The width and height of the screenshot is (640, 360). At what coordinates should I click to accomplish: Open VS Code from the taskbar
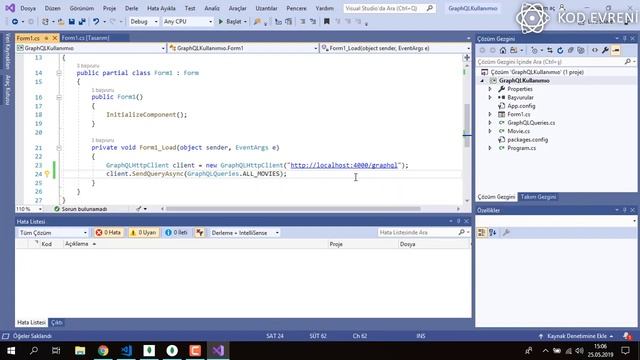pyautogui.click(x=126, y=351)
